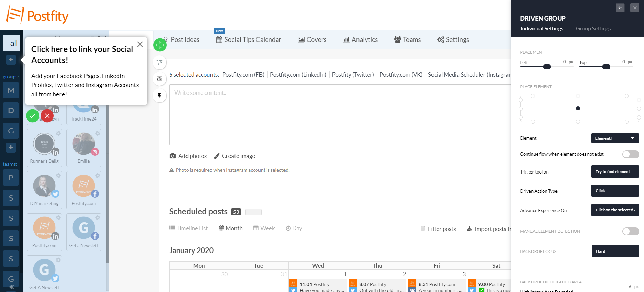Viewport: 644px width, 292px height.
Task: Select the 'all' accounts filter
Action: pyautogui.click(x=11, y=43)
